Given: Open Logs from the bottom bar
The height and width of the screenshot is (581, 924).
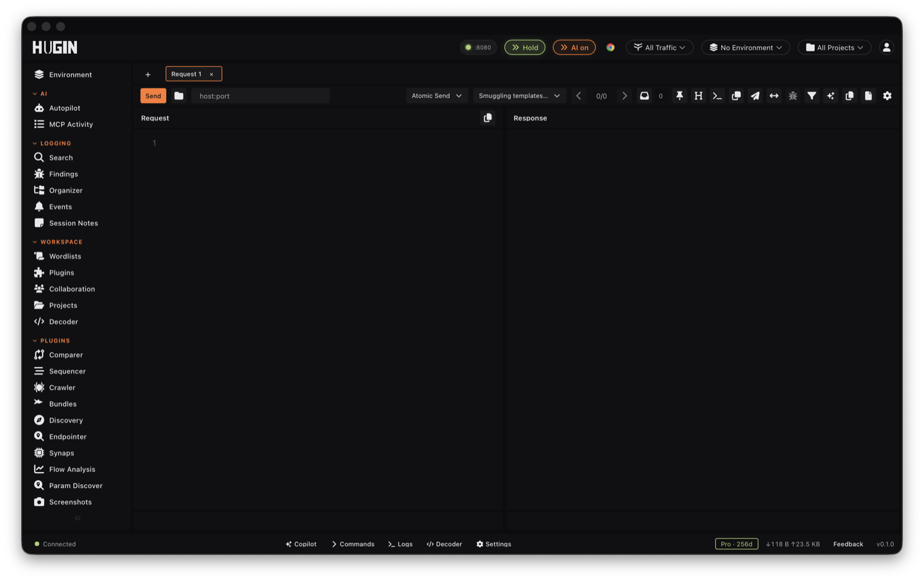Looking at the screenshot, I should (x=400, y=544).
